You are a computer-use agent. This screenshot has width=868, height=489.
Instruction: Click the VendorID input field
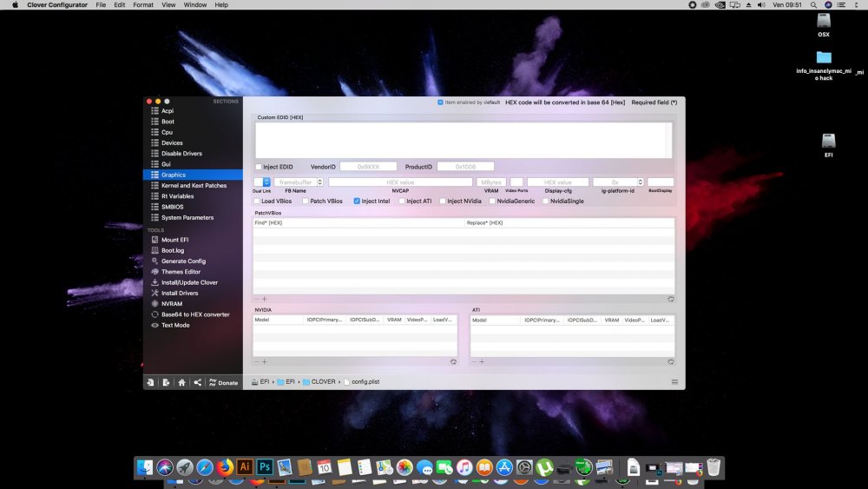[368, 167]
